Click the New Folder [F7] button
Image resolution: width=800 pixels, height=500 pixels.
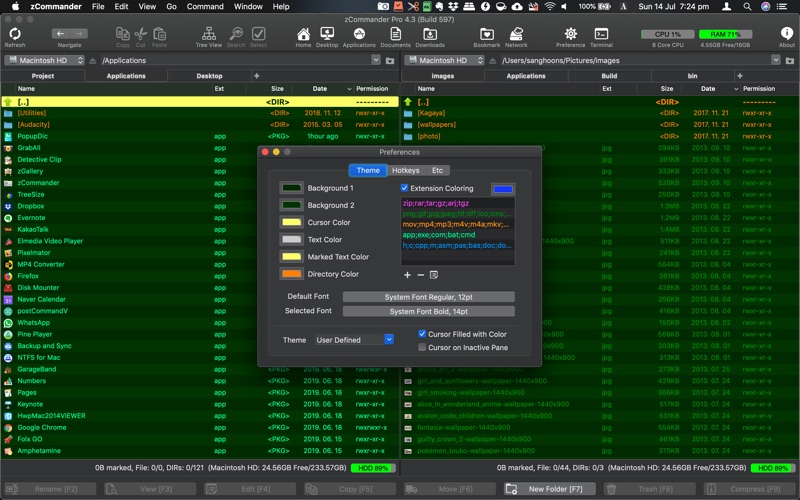pos(550,489)
